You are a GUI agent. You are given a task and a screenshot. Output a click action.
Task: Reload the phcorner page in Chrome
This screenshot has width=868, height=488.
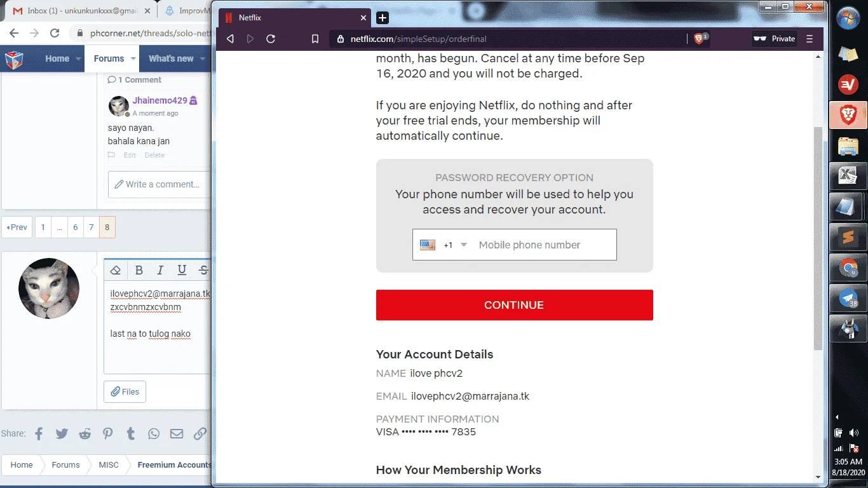(55, 33)
